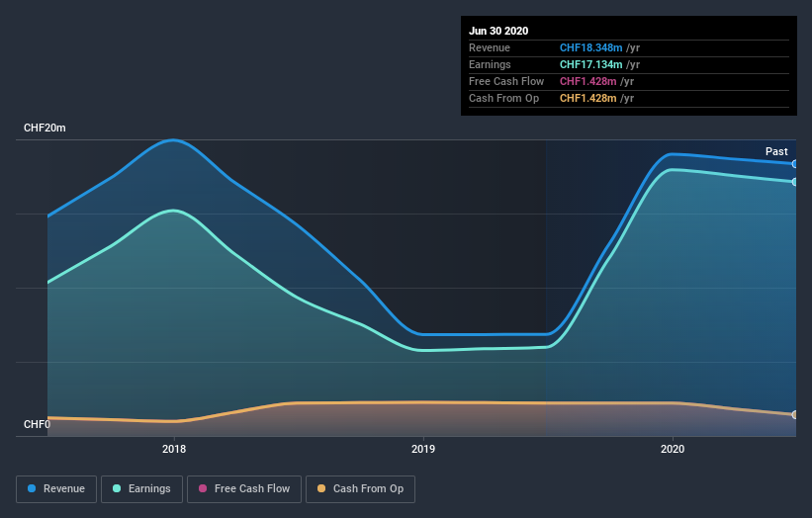Click the CHF1.428m Free Cash Flow value
The height and width of the screenshot is (518, 812).
tap(587, 81)
